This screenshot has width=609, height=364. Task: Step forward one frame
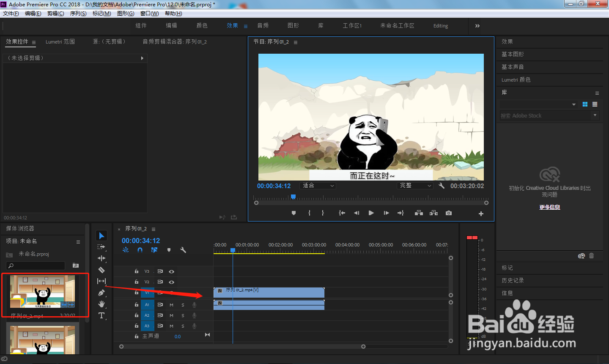pyautogui.click(x=386, y=213)
